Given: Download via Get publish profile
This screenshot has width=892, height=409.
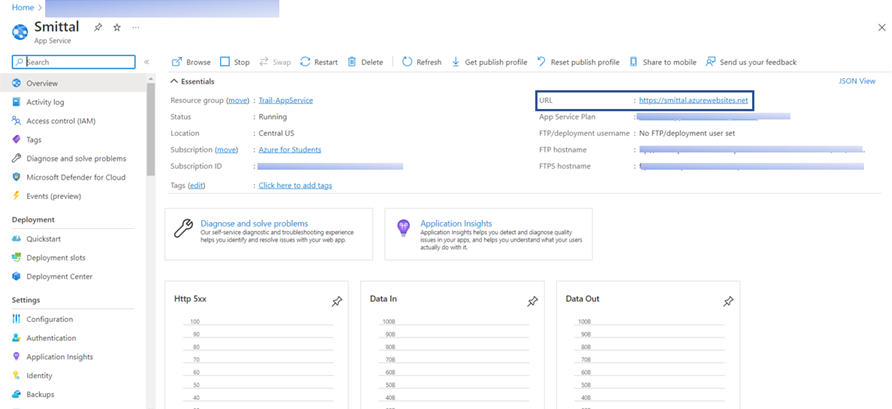Looking at the screenshot, I should click(x=489, y=62).
